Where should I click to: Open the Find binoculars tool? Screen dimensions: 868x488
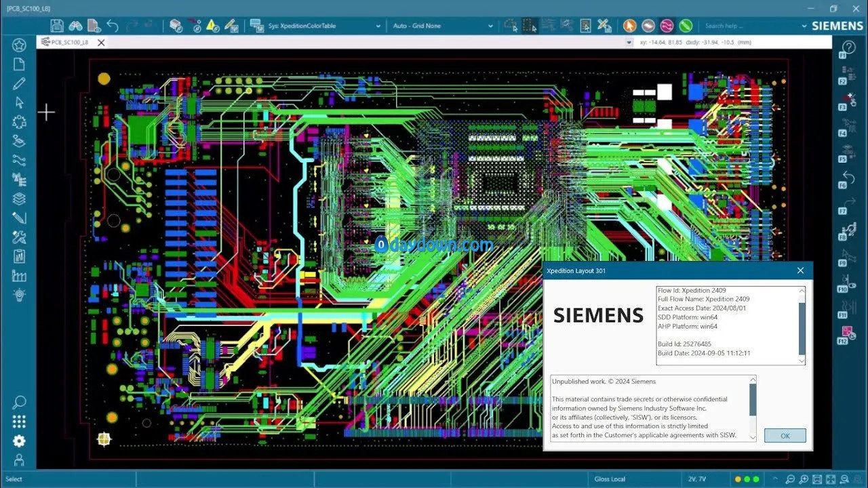(x=75, y=26)
